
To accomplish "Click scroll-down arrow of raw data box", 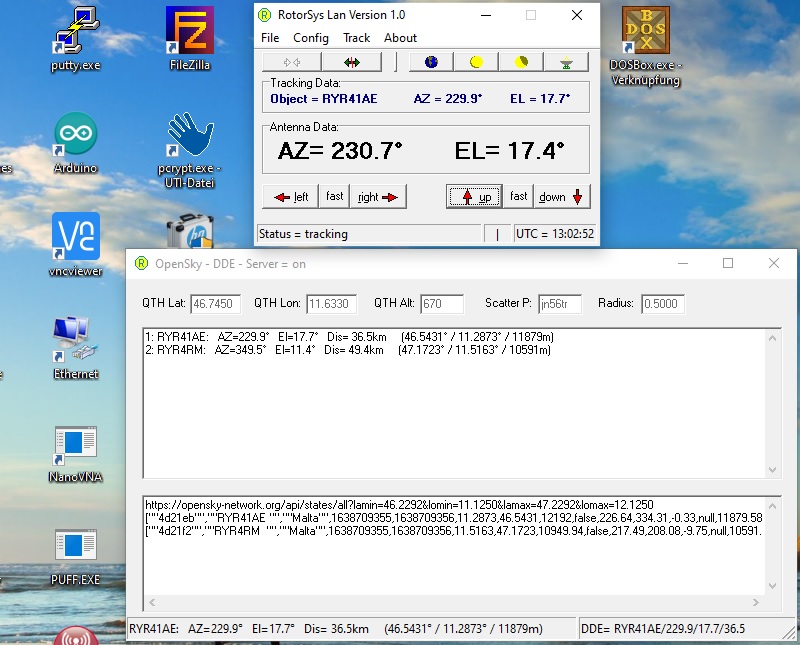I will click(772, 586).
